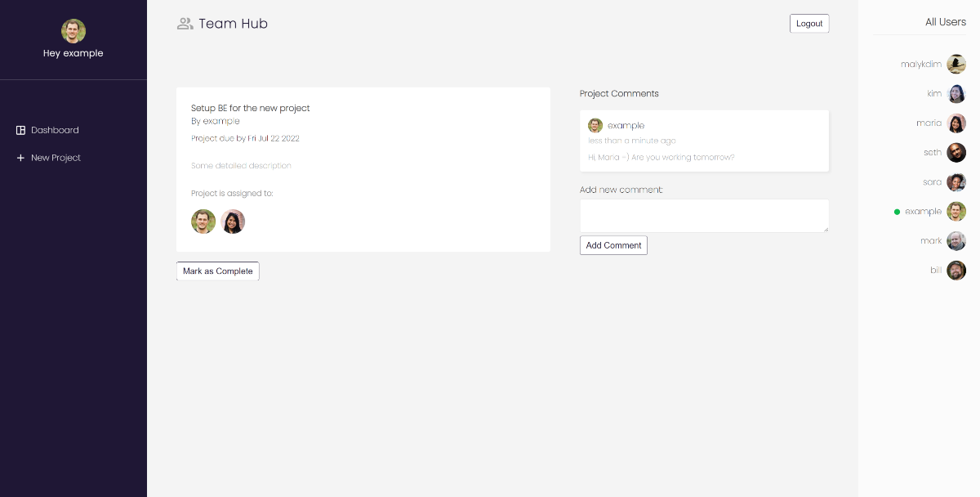This screenshot has width=980, height=497.
Task: Select maria's avatar on the right
Action: [956, 123]
